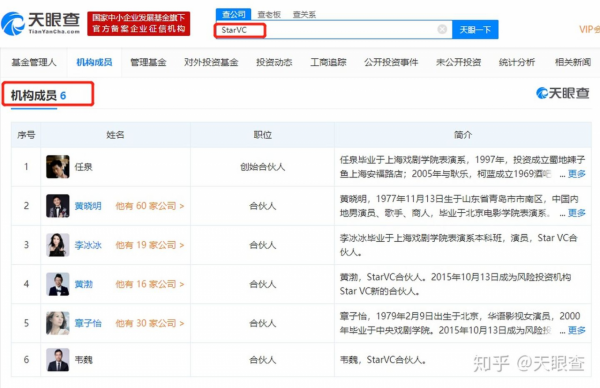Open the 管理基金 tab
This screenshot has width=600, height=388.
tap(148, 62)
